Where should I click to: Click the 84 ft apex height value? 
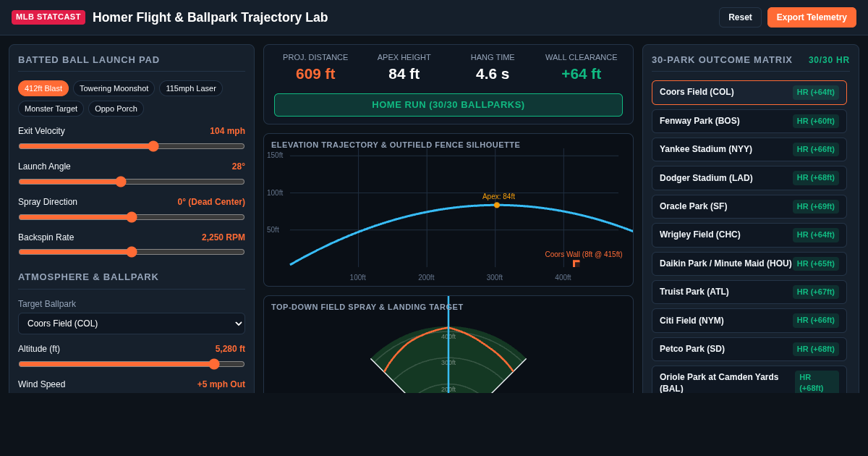click(404, 74)
